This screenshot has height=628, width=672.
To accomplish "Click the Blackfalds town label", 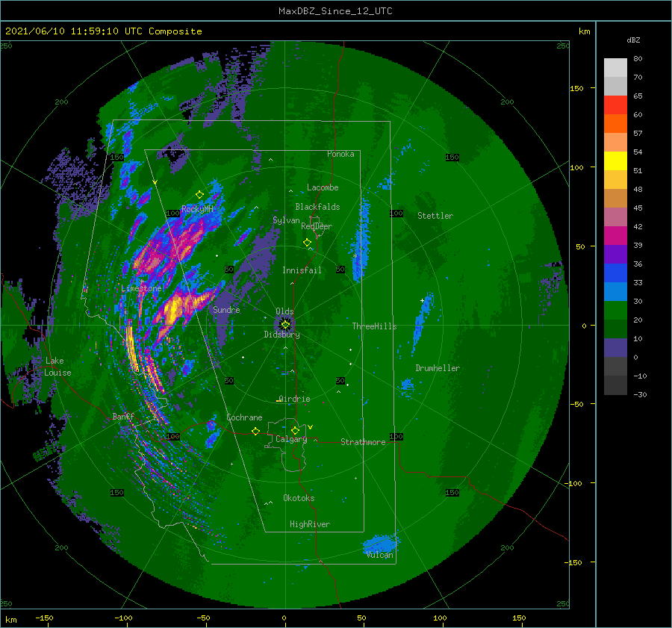I will [317, 207].
